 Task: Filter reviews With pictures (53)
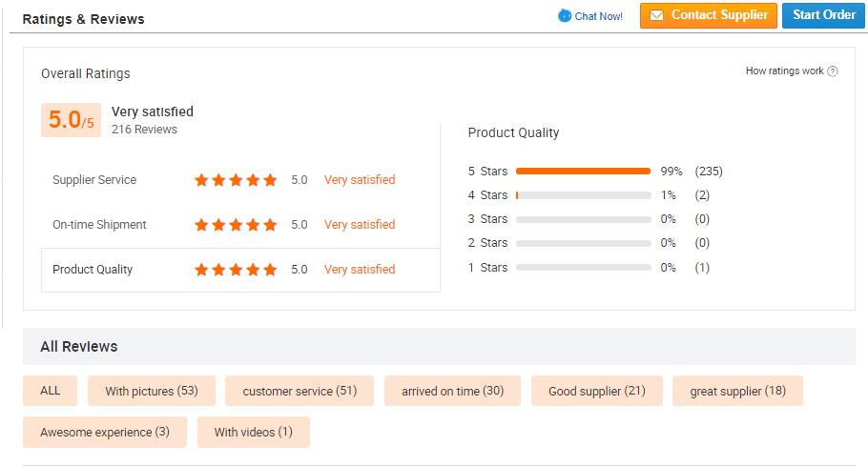pyautogui.click(x=152, y=391)
